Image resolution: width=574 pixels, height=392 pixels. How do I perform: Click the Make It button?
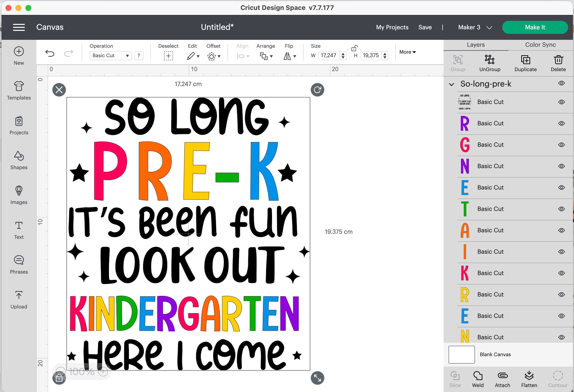535,27
